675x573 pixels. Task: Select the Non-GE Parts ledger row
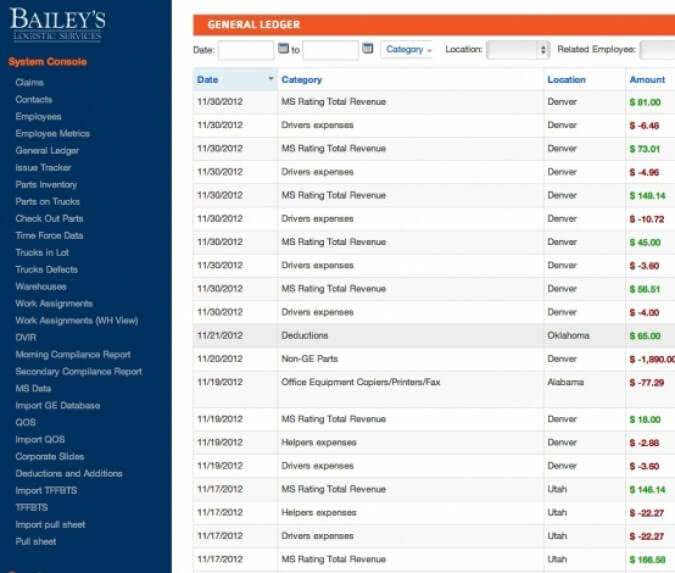434,359
